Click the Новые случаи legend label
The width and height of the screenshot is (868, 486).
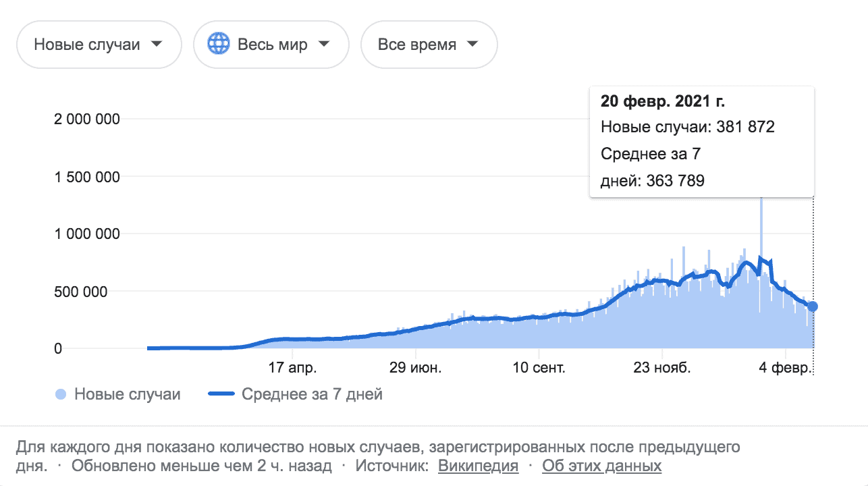tap(128, 394)
